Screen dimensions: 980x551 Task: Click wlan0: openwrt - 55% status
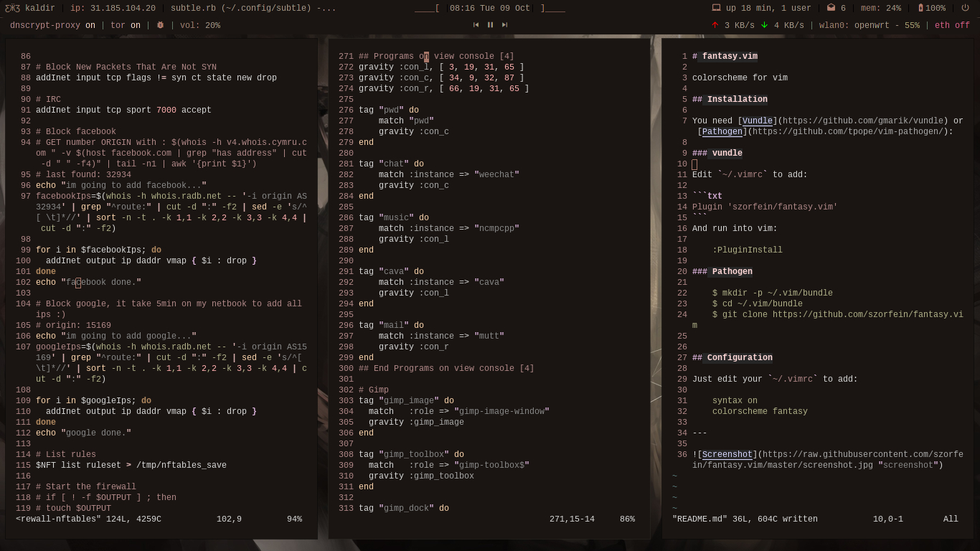click(x=870, y=25)
